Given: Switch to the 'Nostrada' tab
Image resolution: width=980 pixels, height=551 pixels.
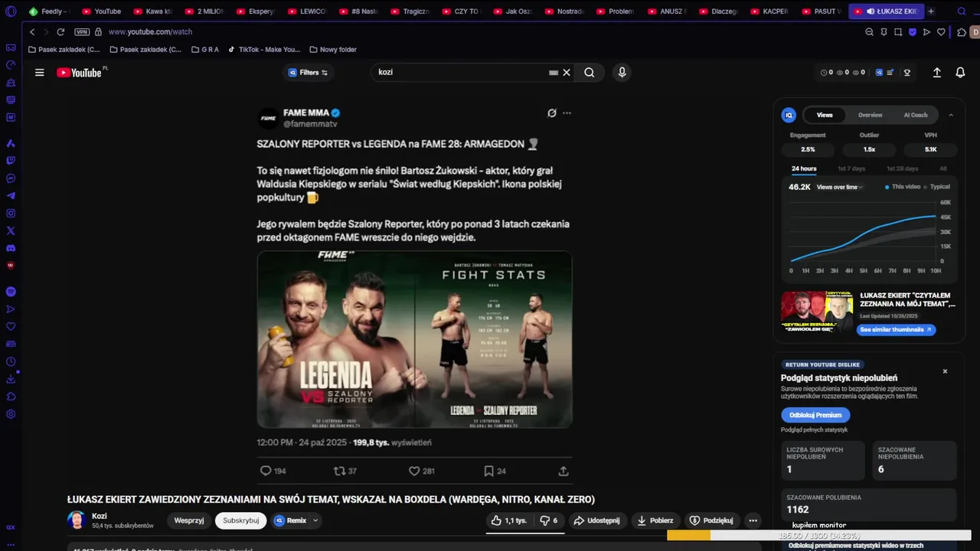Looking at the screenshot, I should (563, 11).
